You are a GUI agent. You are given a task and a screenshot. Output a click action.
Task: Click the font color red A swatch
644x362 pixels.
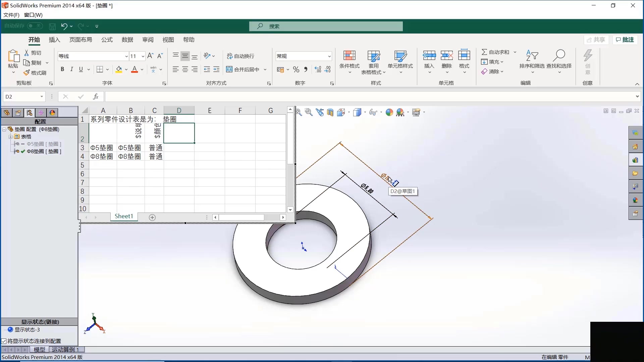[135, 69]
